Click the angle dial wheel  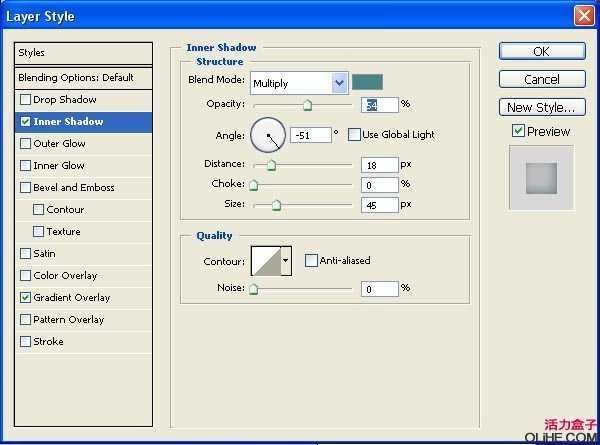pyautogui.click(x=268, y=134)
